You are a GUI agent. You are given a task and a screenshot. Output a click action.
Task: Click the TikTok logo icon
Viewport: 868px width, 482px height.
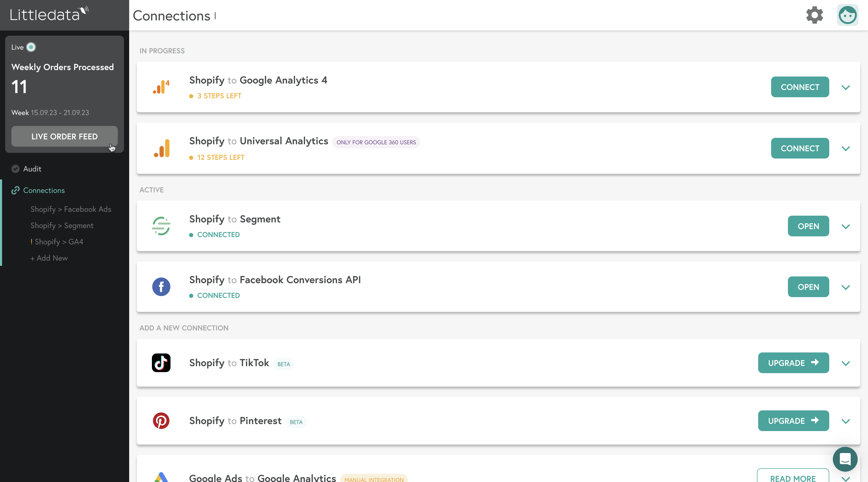click(x=161, y=363)
